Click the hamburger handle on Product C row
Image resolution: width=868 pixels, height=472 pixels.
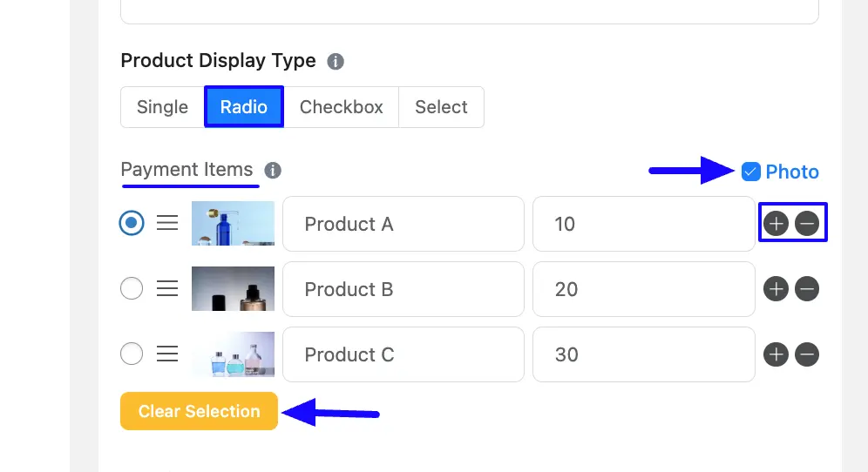[167, 354]
